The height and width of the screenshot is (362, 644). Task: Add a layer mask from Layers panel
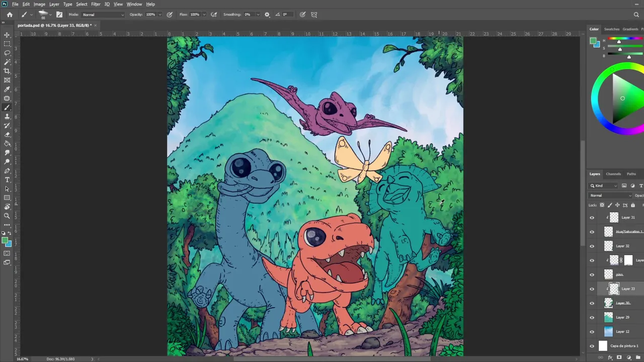619,358
